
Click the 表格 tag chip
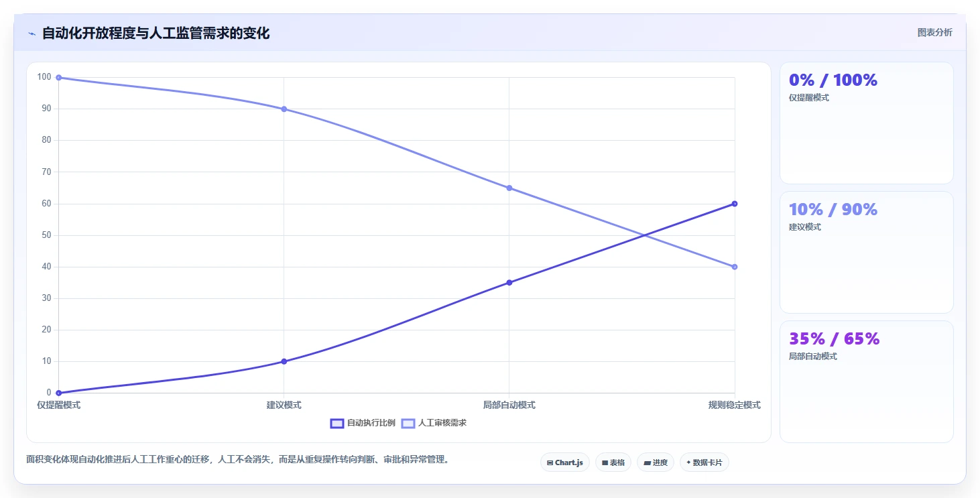click(613, 462)
